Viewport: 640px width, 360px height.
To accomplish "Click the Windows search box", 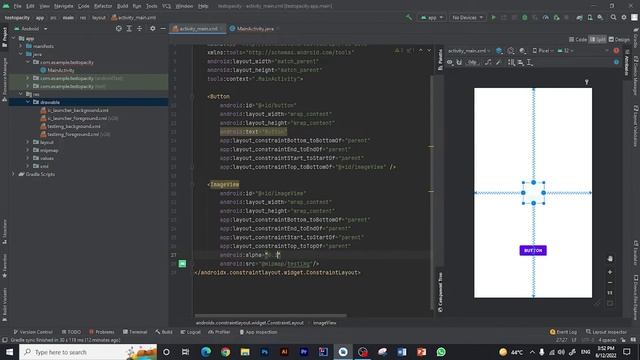I will [x=88, y=352].
